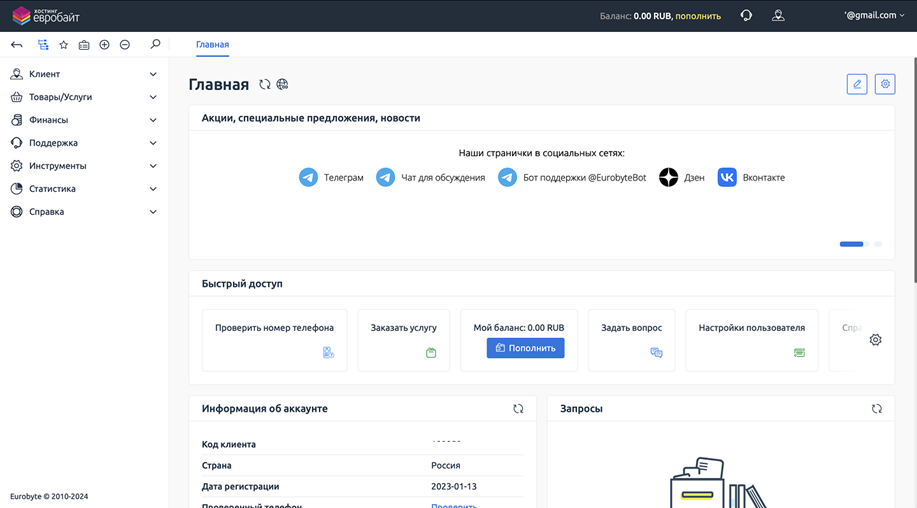Screen dimensions: 917x508
Task: Expand the Товары/Услуги menu section
Action: 84,97
